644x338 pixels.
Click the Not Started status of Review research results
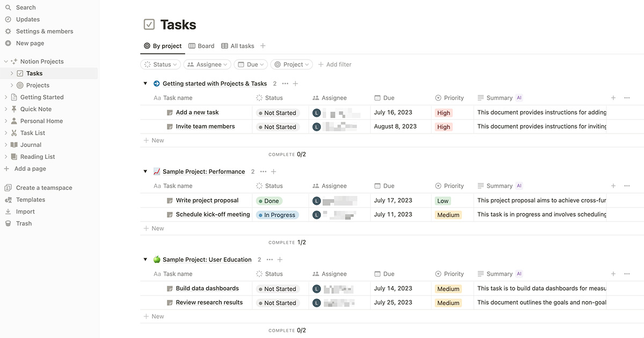(x=277, y=303)
